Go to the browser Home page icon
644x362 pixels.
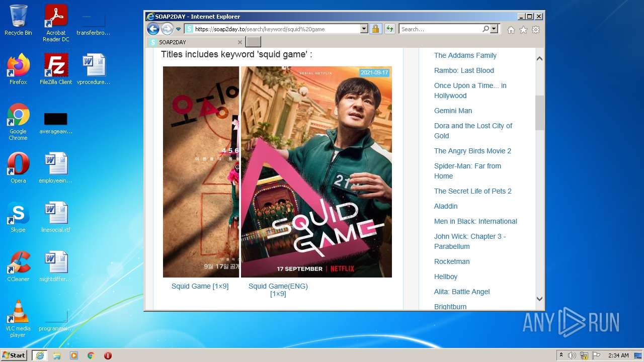click(511, 30)
